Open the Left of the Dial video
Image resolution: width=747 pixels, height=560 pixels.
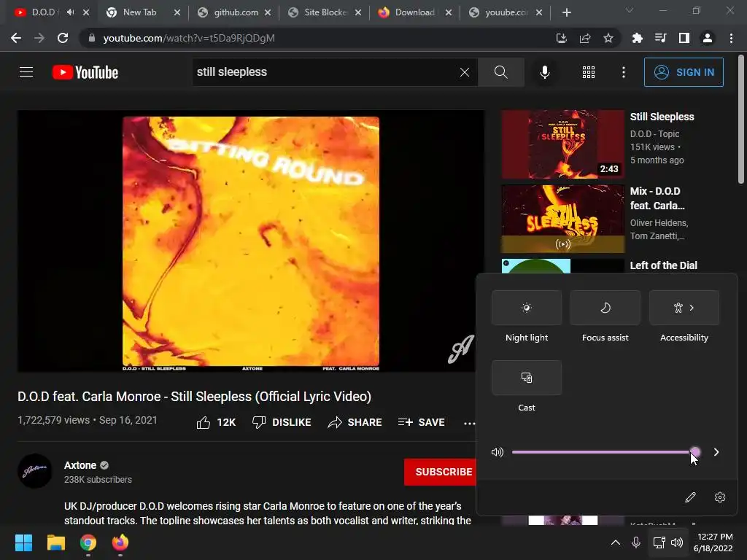tap(663, 265)
